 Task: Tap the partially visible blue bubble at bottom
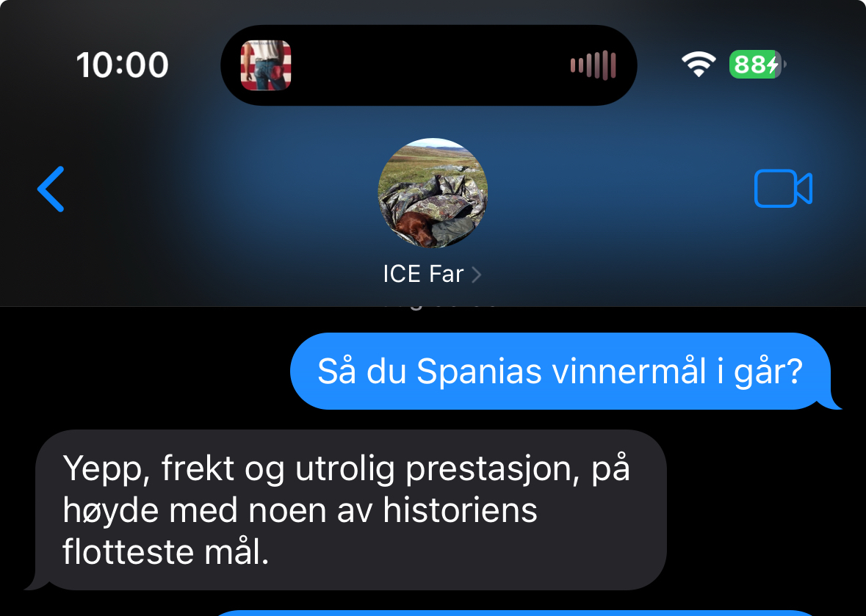(513, 612)
